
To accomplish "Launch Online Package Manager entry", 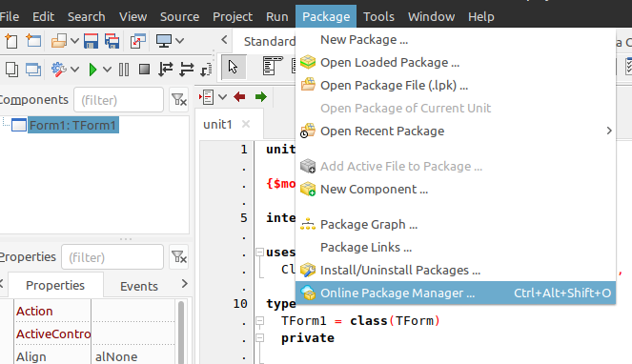I will tap(456, 293).
